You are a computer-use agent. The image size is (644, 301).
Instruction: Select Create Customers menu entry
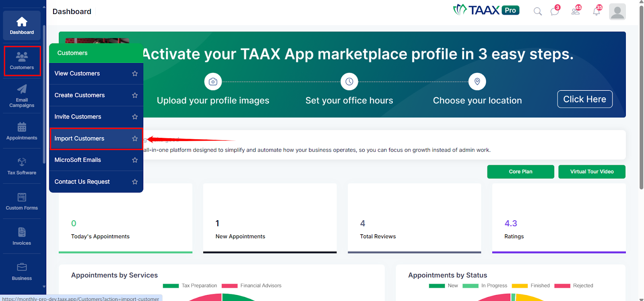[96, 95]
